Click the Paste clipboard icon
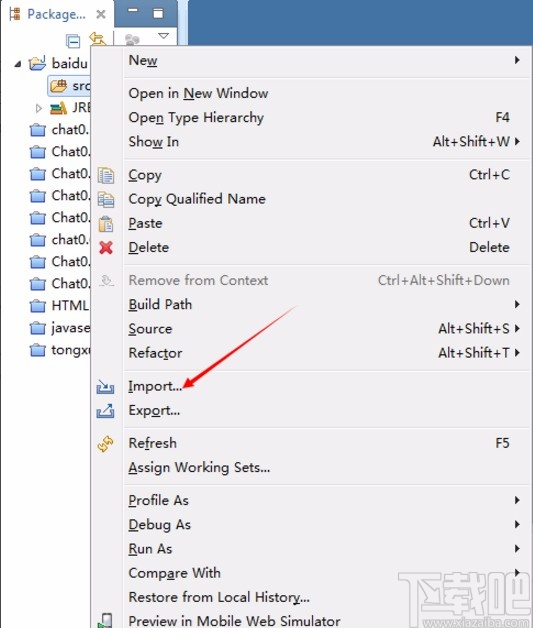Screen dimensions: 533x628 [106, 224]
